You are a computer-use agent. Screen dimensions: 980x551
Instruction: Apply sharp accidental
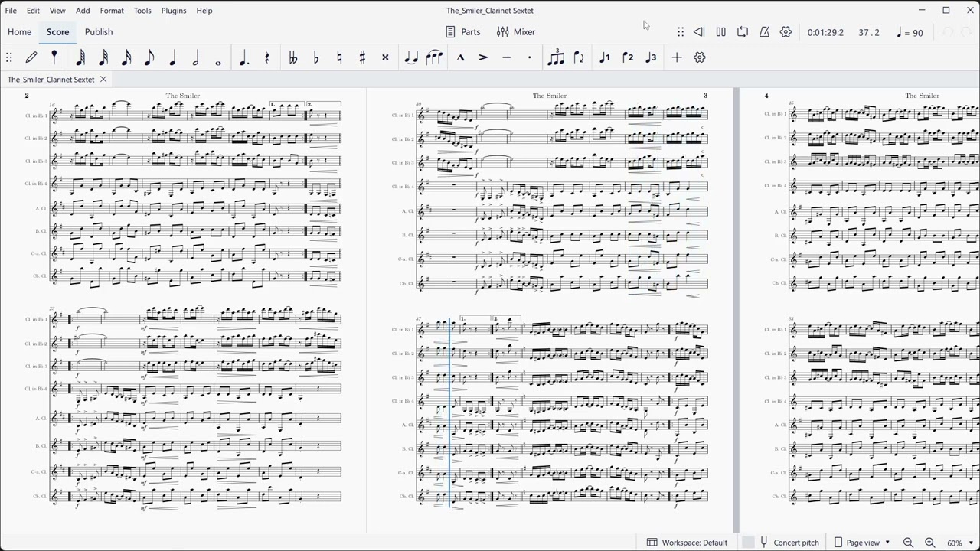click(362, 57)
